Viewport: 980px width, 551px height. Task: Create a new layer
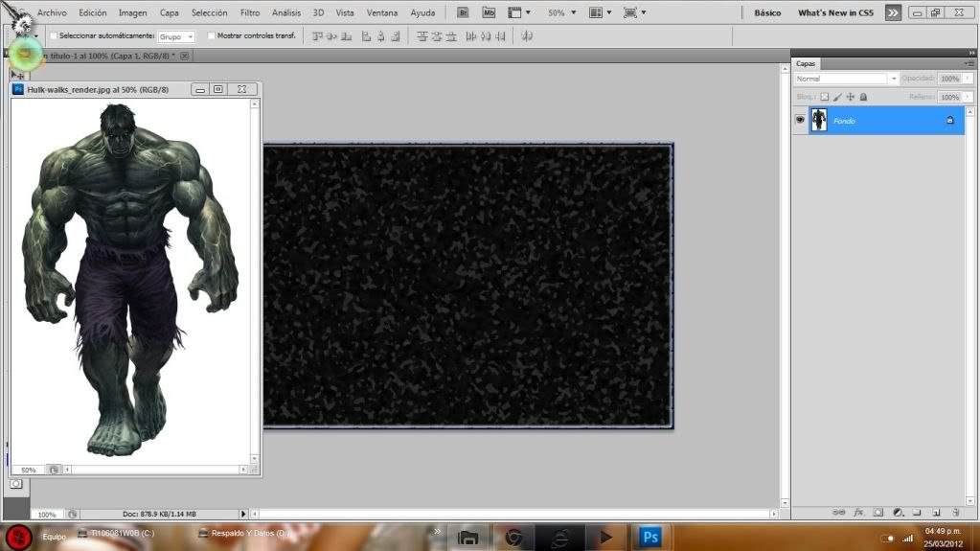tap(936, 513)
